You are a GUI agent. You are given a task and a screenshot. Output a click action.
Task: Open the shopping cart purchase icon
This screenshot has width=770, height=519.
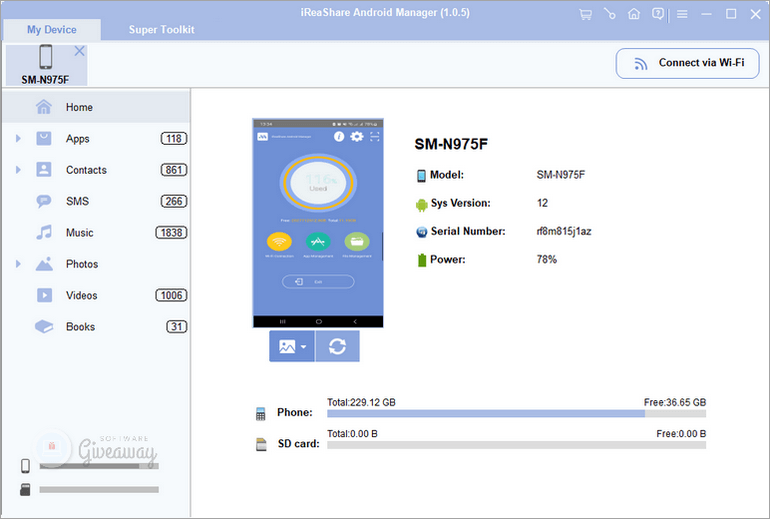point(585,14)
